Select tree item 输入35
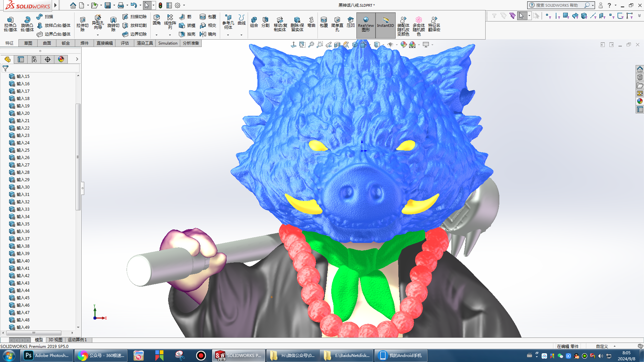 tap(23, 224)
